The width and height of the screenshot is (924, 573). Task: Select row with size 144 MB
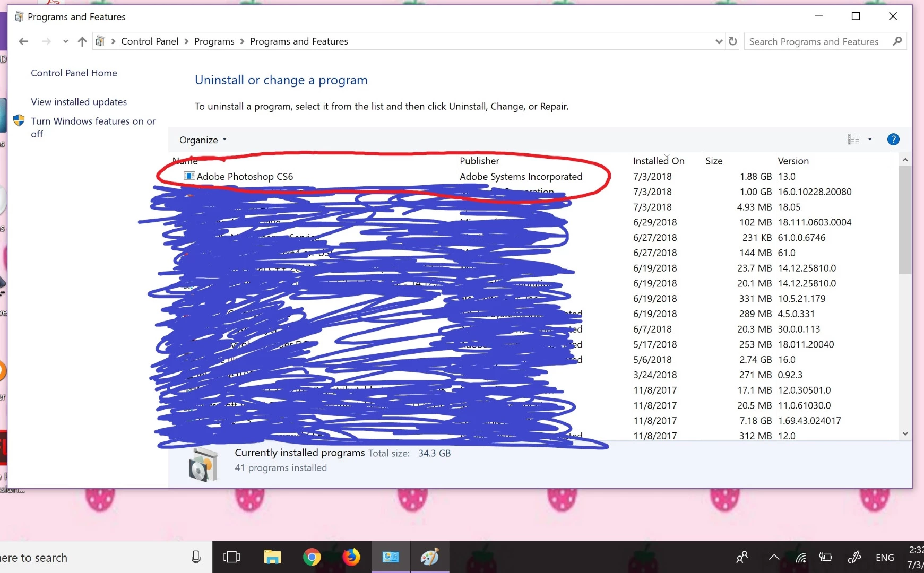pos(531,253)
